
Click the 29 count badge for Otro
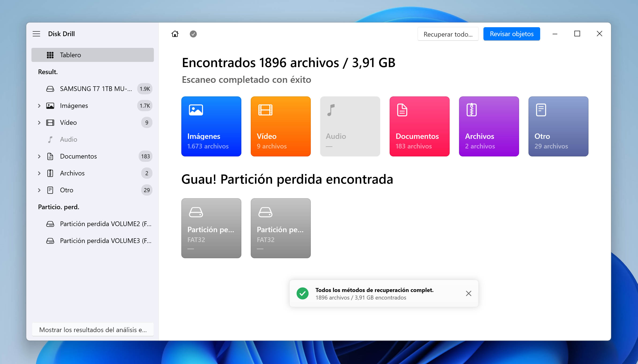(x=147, y=190)
